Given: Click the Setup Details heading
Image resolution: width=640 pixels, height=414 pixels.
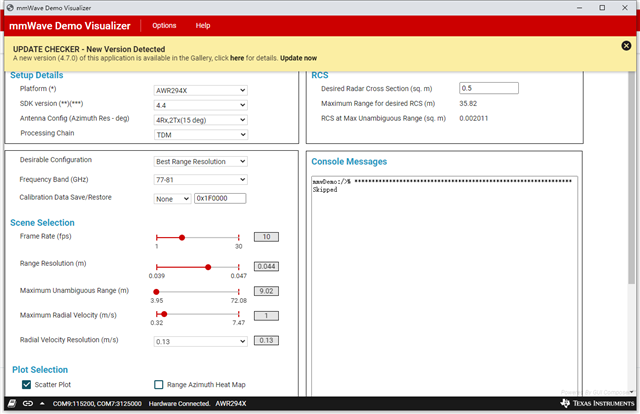Looking at the screenshot, I should pyautogui.click(x=37, y=75).
